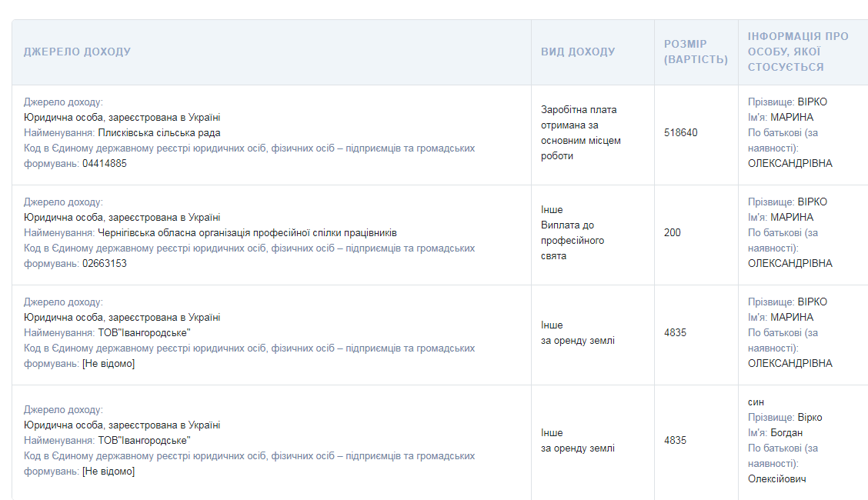
Task: Select the amount 518640
Action: (x=681, y=132)
